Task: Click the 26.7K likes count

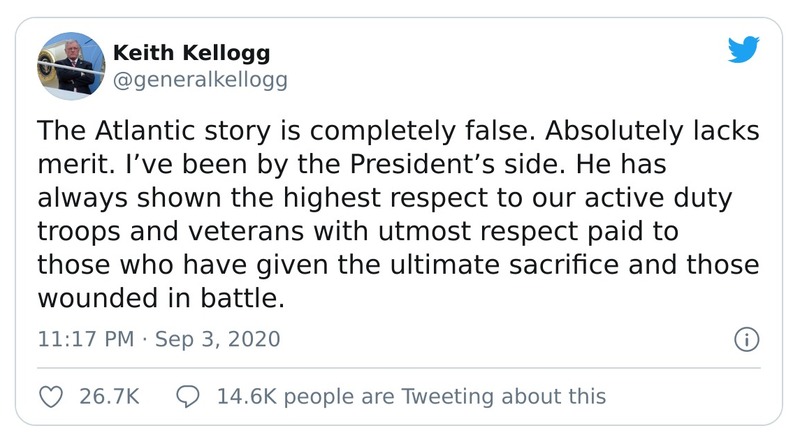Action: [108, 396]
